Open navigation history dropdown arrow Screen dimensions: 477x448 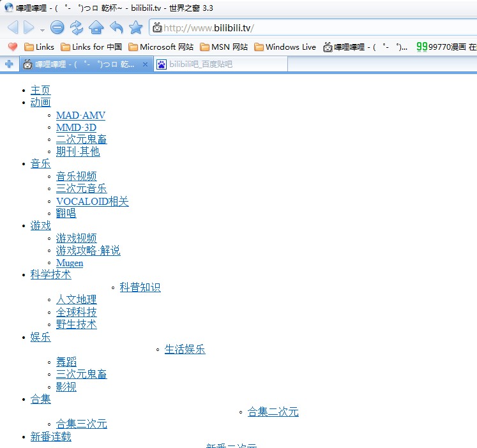42,30
